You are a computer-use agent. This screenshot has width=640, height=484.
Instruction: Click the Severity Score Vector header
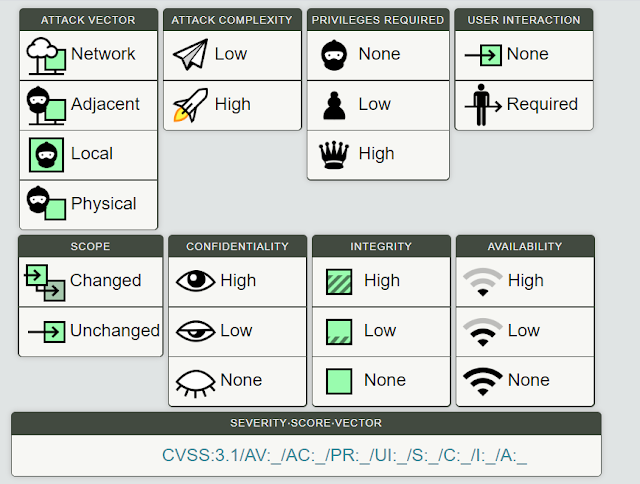point(306,423)
